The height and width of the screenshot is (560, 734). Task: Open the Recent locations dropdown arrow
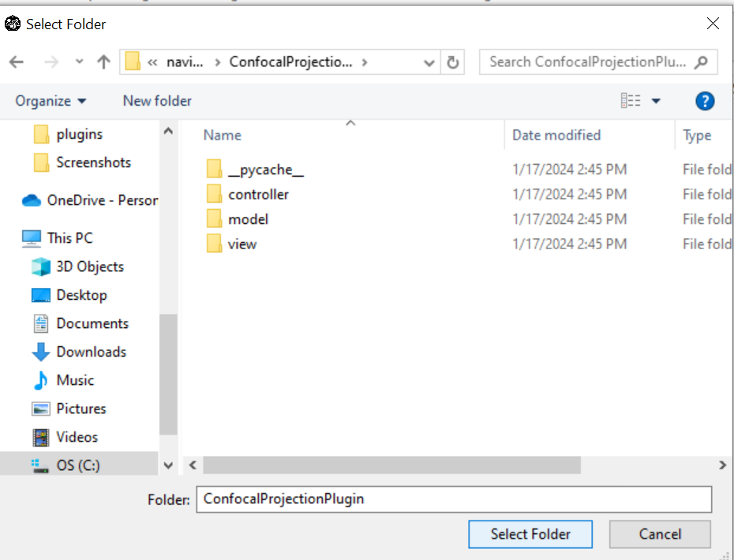coord(79,62)
